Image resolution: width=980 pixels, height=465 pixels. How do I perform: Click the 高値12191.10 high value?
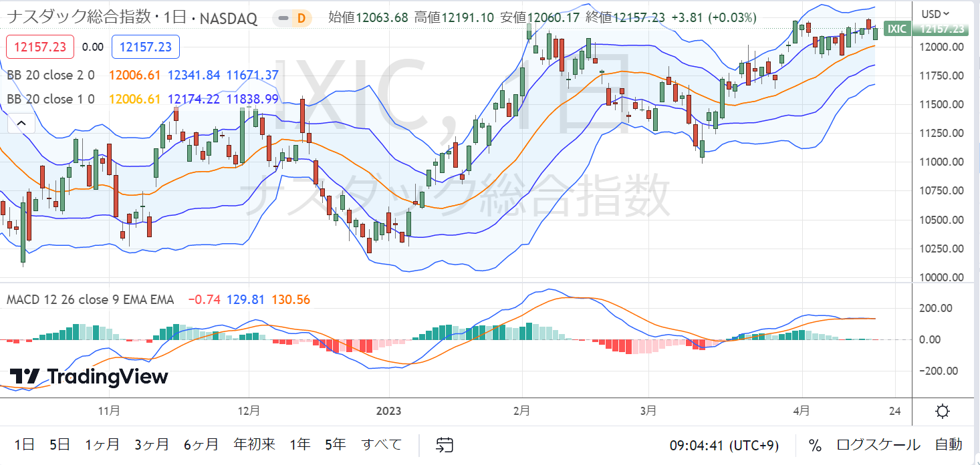(454, 17)
